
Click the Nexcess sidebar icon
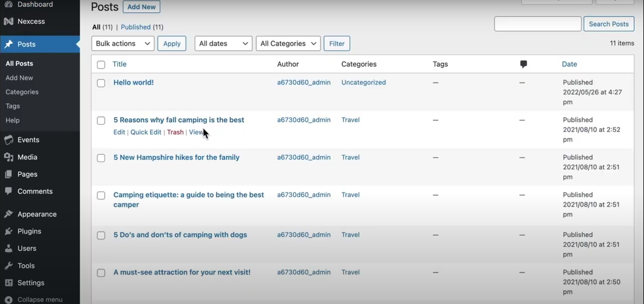pyautogui.click(x=9, y=21)
